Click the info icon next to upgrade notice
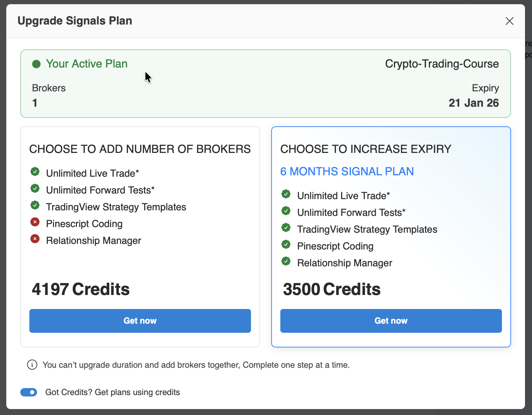This screenshot has width=532, height=415. pos(32,365)
